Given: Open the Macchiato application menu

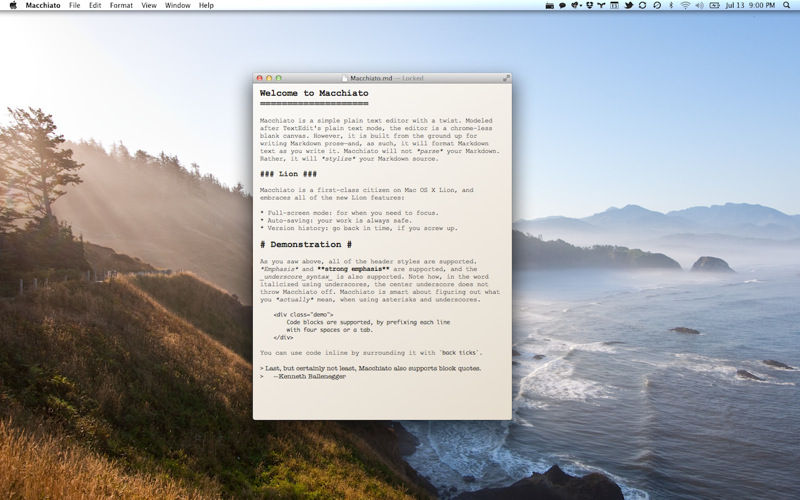Looking at the screenshot, I should coord(43,5).
